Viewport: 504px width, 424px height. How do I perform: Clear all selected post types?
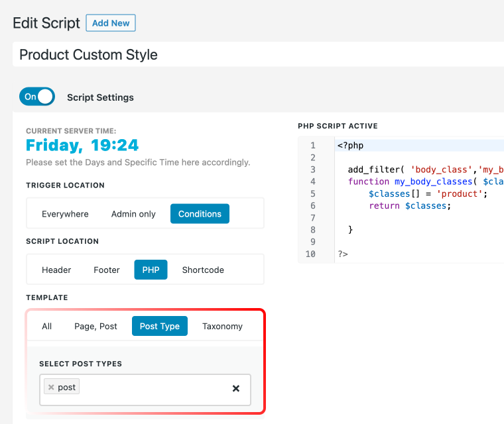click(236, 388)
